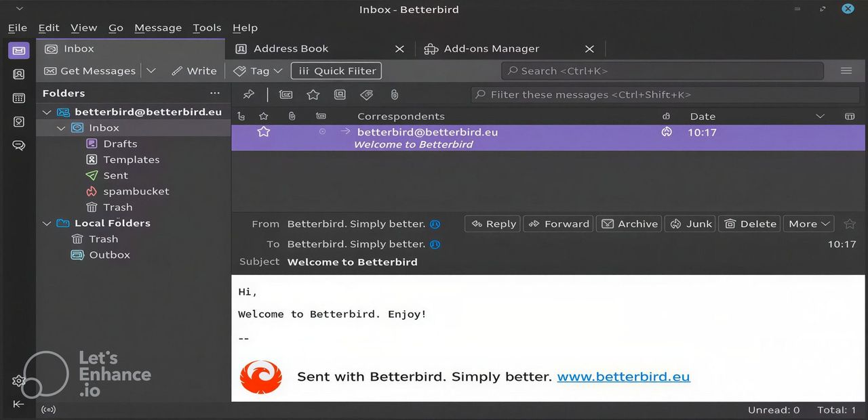Toggle the Contact quick filter
Image resolution: width=868 pixels, height=420 pixels.
coord(340,95)
